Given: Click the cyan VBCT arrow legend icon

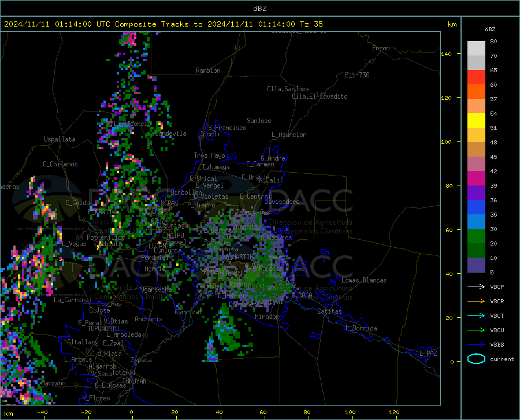Looking at the screenshot, I should 476,315.
